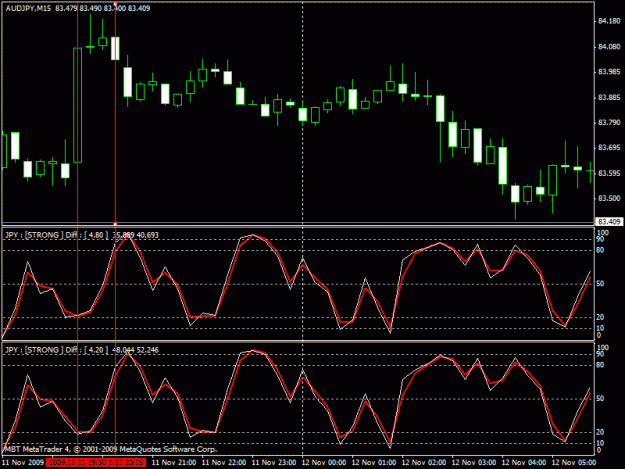Click the 12 Nov 03:00 time label
This screenshot has height=469, width=625.
tap(474, 463)
